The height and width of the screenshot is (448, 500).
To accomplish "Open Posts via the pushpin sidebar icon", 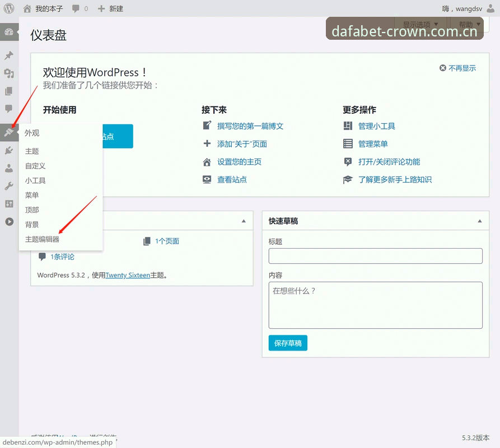I will coord(9,55).
